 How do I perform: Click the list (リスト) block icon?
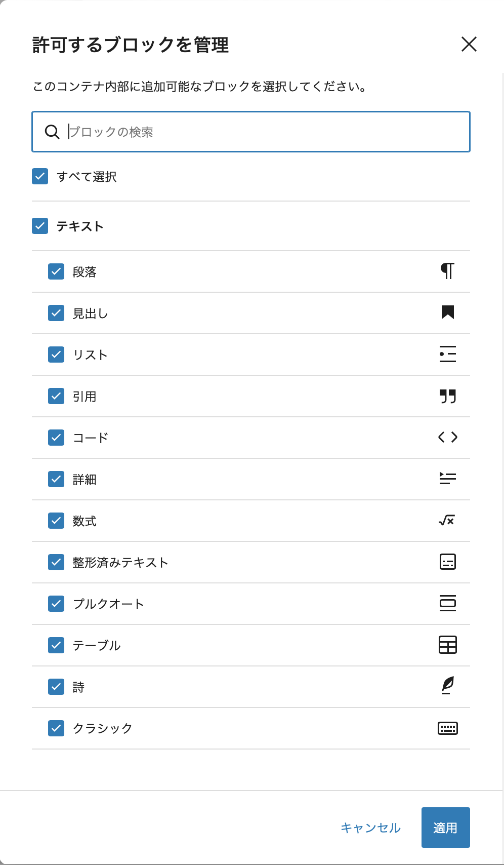click(447, 354)
